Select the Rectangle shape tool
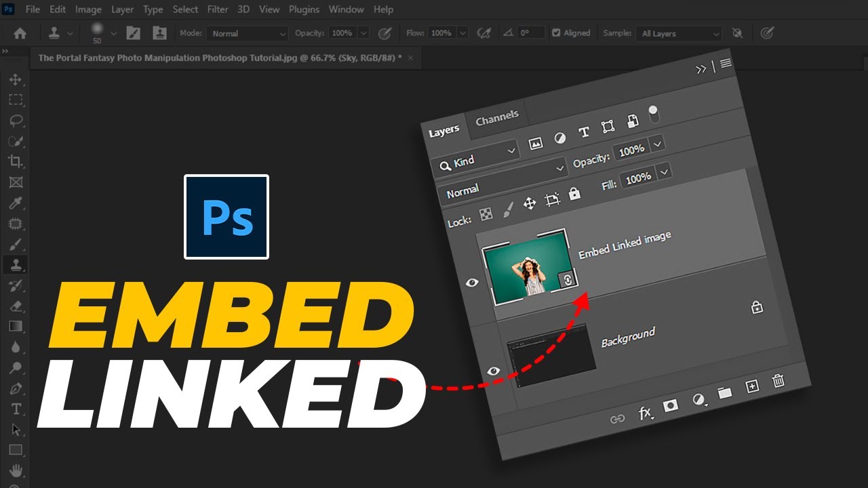The image size is (868, 488). (15, 450)
